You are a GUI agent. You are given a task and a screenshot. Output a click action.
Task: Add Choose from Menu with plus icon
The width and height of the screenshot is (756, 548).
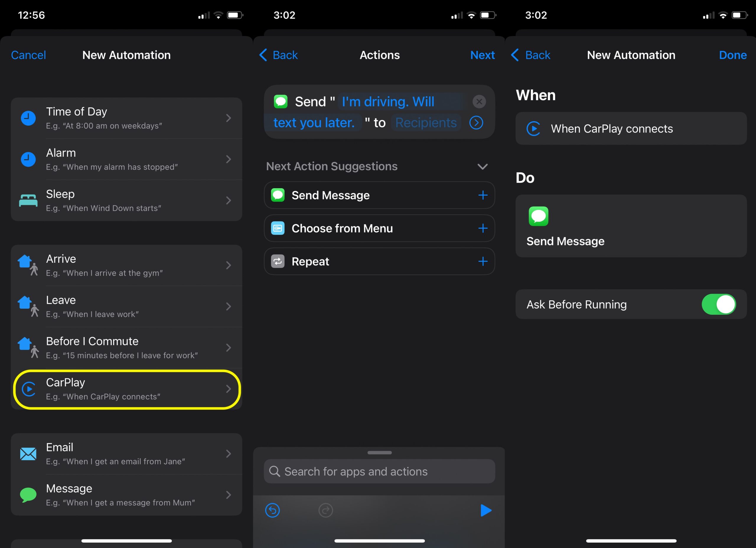pyautogui.click(x=483, y=228)
